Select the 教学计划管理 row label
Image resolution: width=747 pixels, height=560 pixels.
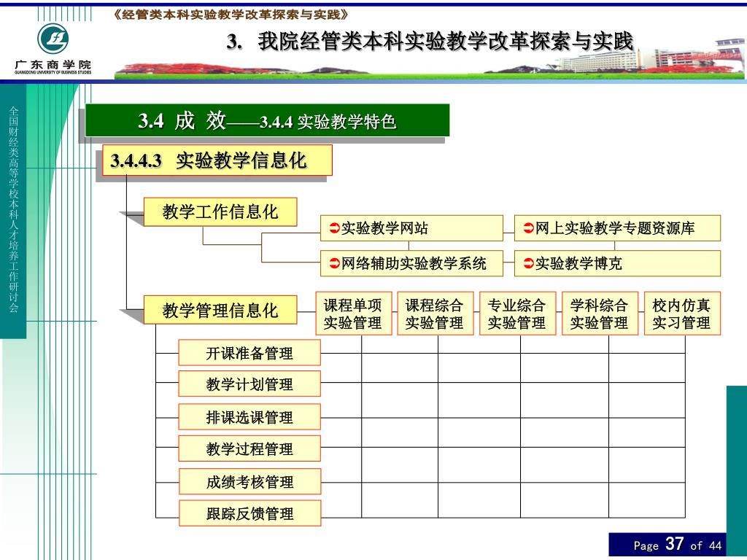(249, 384)
